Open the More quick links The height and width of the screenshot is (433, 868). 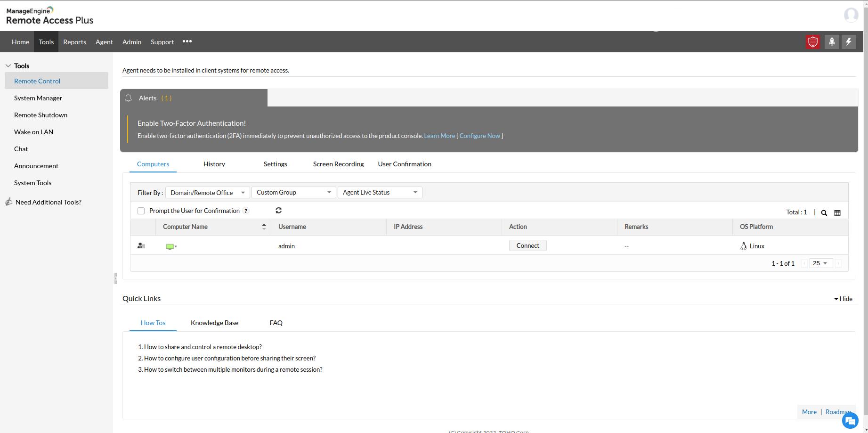809,412
